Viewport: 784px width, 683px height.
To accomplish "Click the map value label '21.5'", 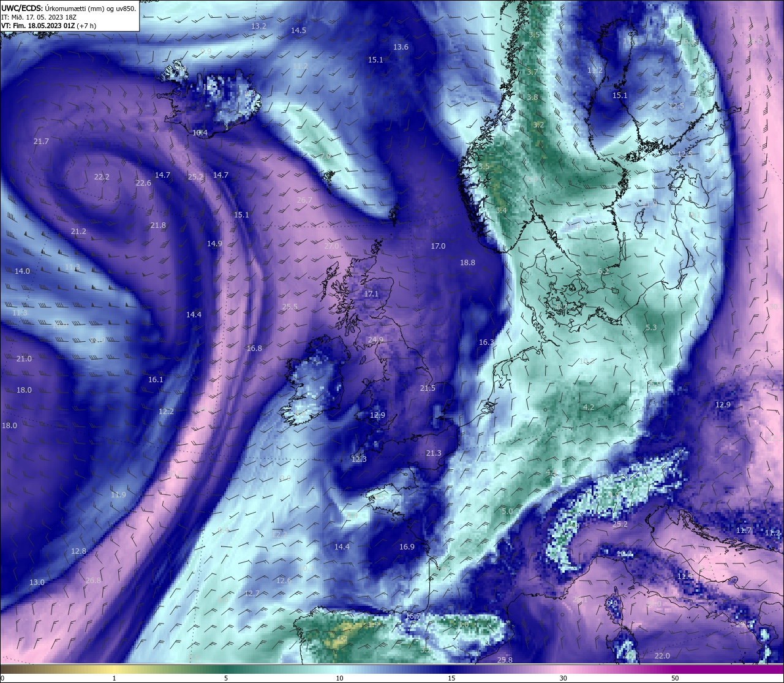I will 428,388.
